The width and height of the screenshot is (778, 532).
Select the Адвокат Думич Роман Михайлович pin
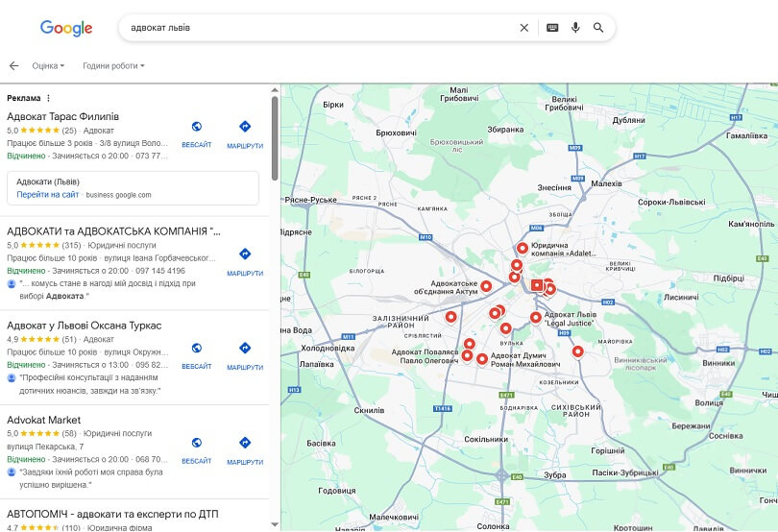point(482,359)
